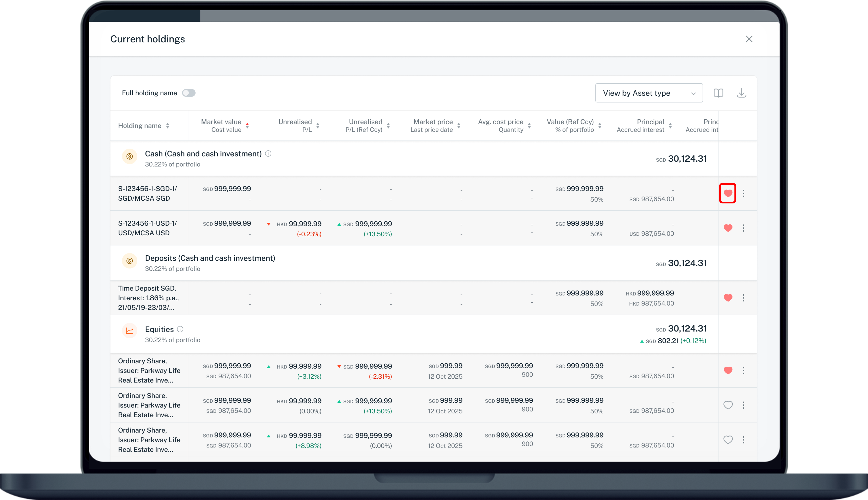868x500 pixels.
Task: Click info icon beside Cash category
Action: click(x=268, y=154)
